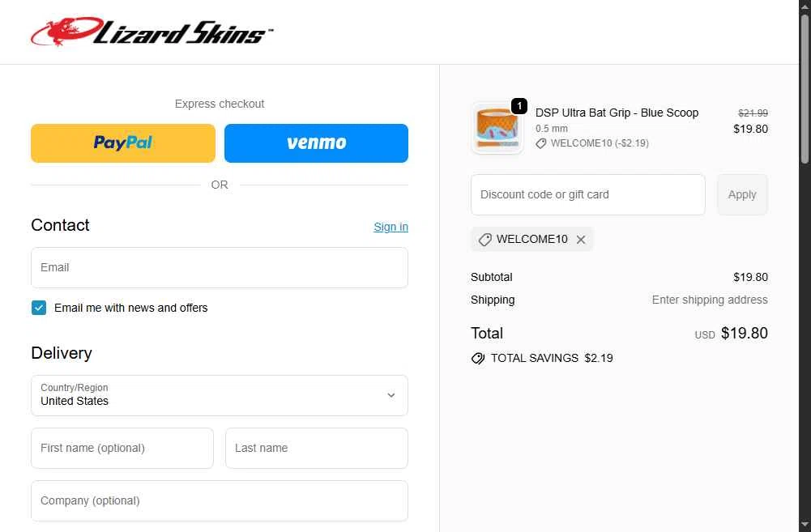Viewport: 811px width, 532px height.
Task: Click the USD $19.80 total amount
Action: [x=731, y=334]
